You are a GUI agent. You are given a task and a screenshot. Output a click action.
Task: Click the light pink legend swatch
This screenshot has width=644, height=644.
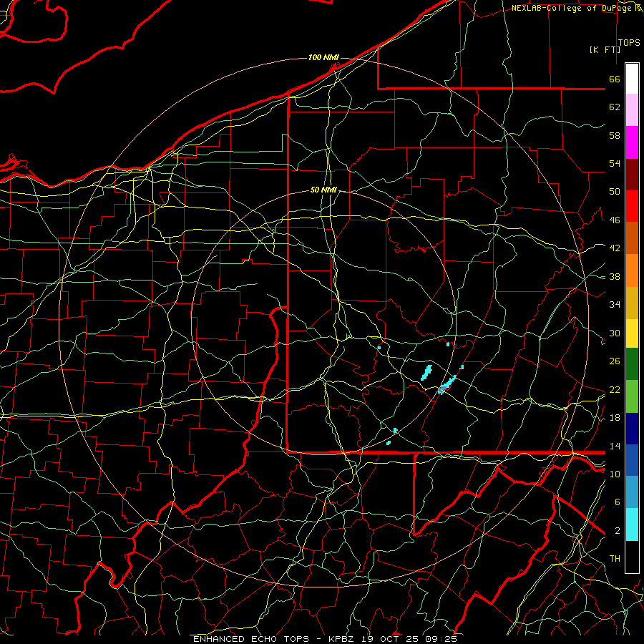[x=632, y=110]
